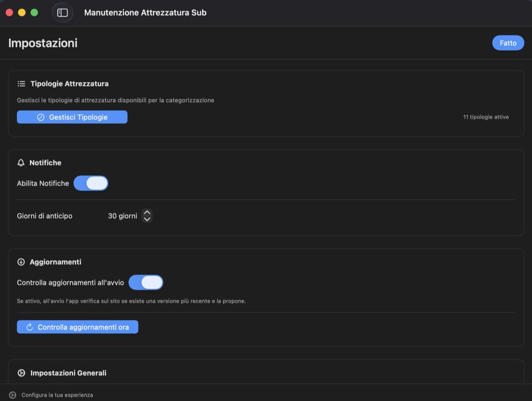Open Gestisci Tipologie
532x401 pixels.
coord(72,117)
